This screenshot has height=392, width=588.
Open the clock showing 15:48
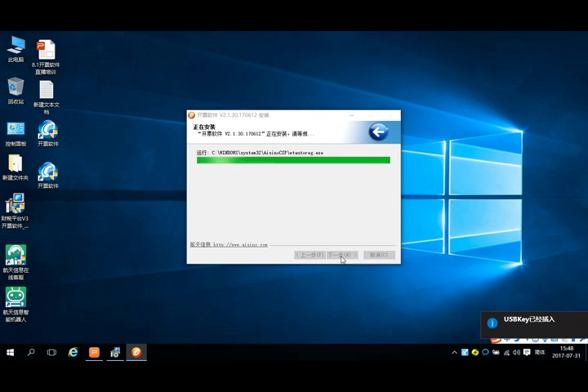click(566, 352)
